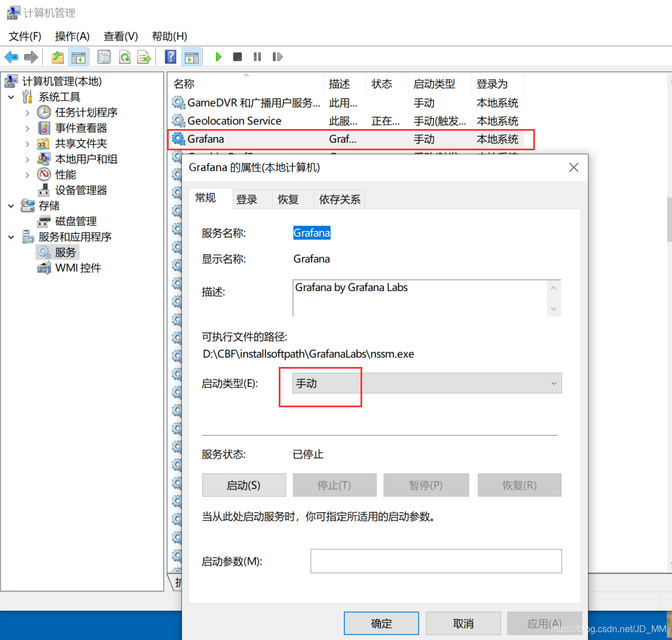672x640 pixels.
Task: Expand the 性能 node chevron
Action: tap(28, 175)
